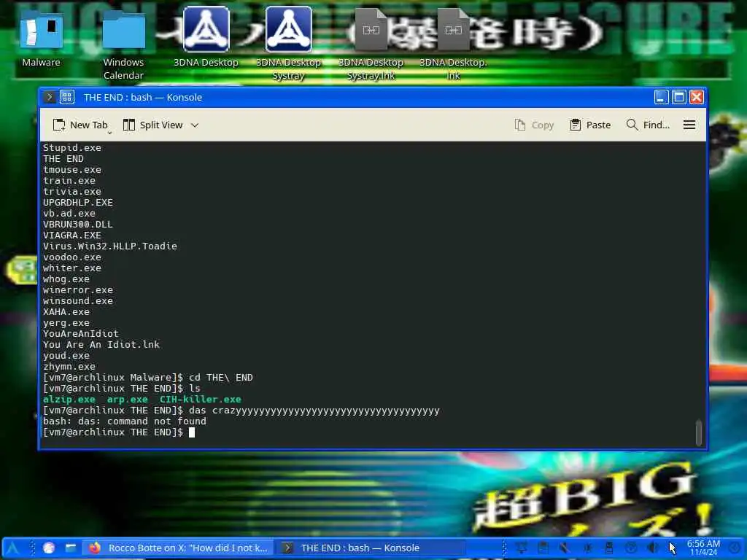Maximize the Konsole window
747x560 pixels.
[x=679, y=97]
